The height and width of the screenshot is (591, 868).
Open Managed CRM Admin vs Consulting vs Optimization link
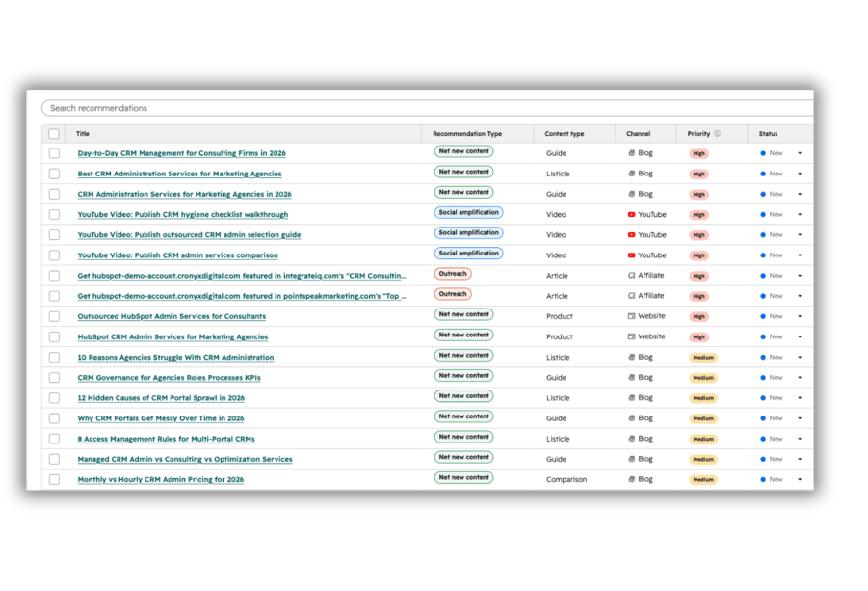[x=185, y=459]
